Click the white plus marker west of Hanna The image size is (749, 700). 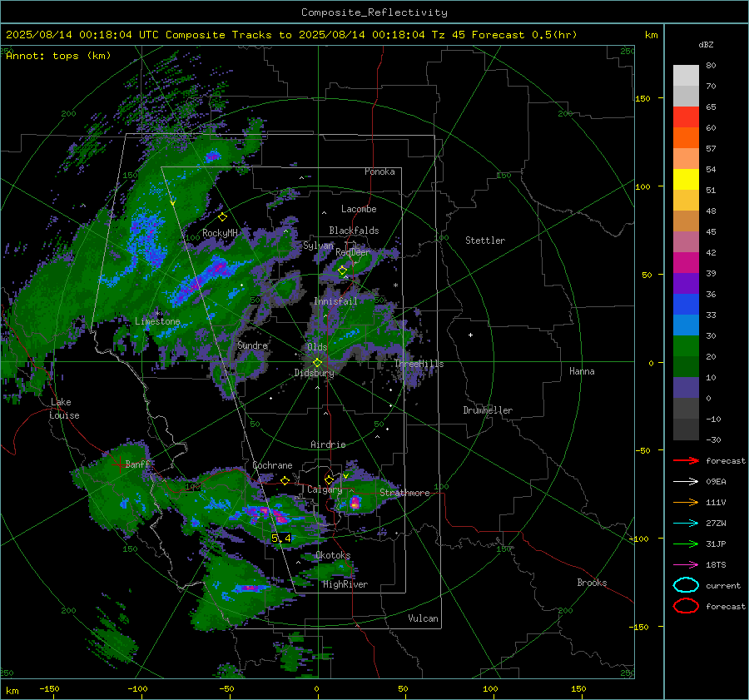coord(470,335)
